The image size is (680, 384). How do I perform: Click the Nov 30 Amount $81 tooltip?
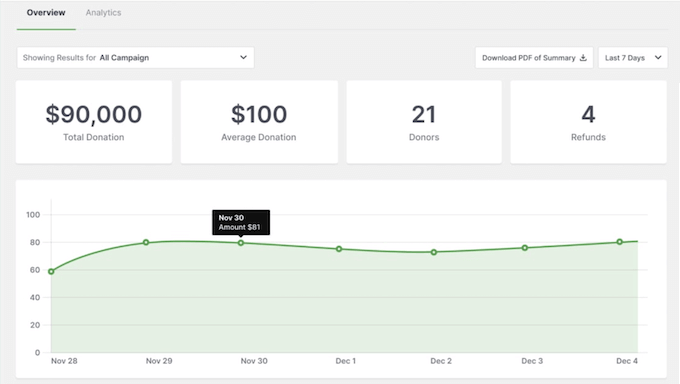tap(241, 222)
